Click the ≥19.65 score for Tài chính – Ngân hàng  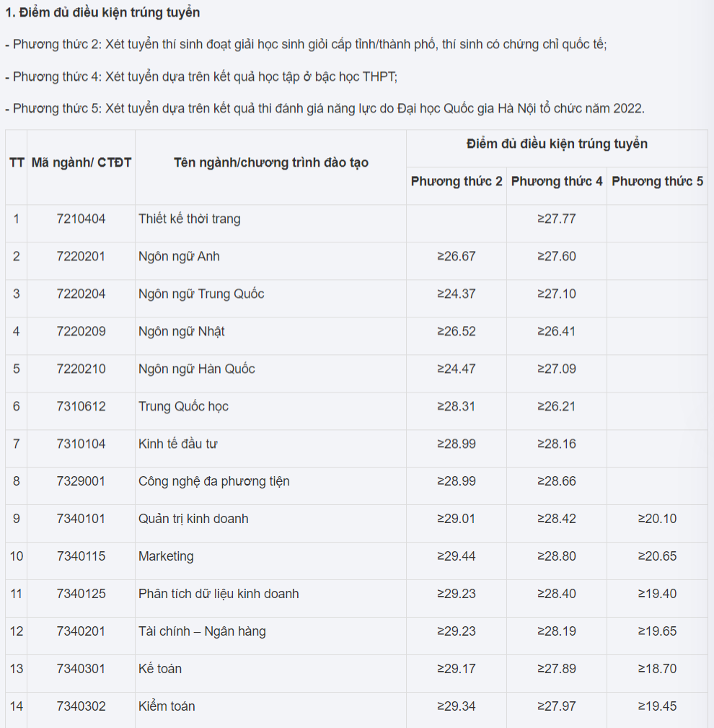(x=657, y=631)
